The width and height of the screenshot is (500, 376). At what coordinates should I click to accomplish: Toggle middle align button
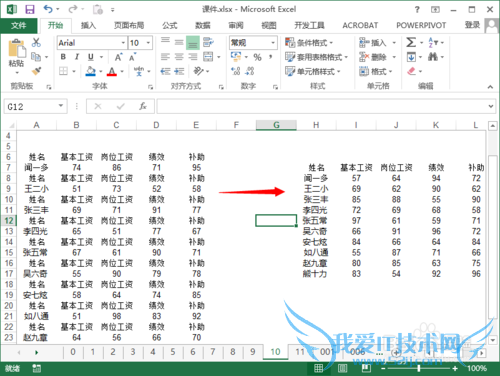tap(179, 42)
